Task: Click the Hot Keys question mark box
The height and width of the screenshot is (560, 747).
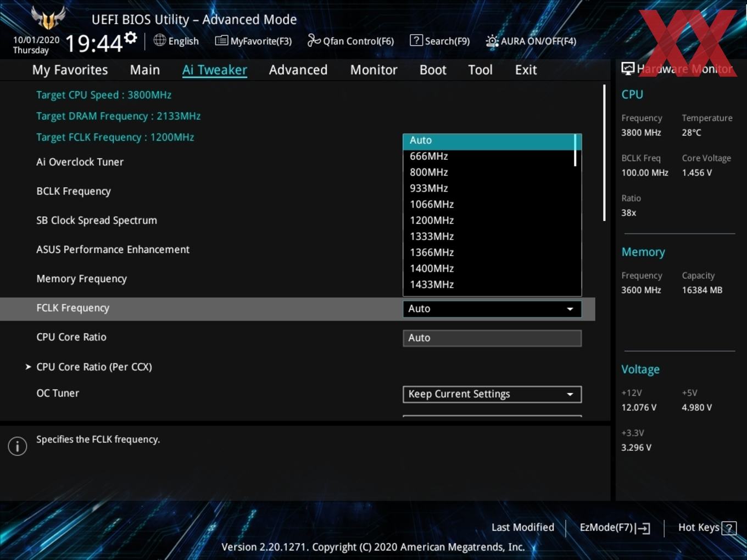Action: [x=729, y=528]
